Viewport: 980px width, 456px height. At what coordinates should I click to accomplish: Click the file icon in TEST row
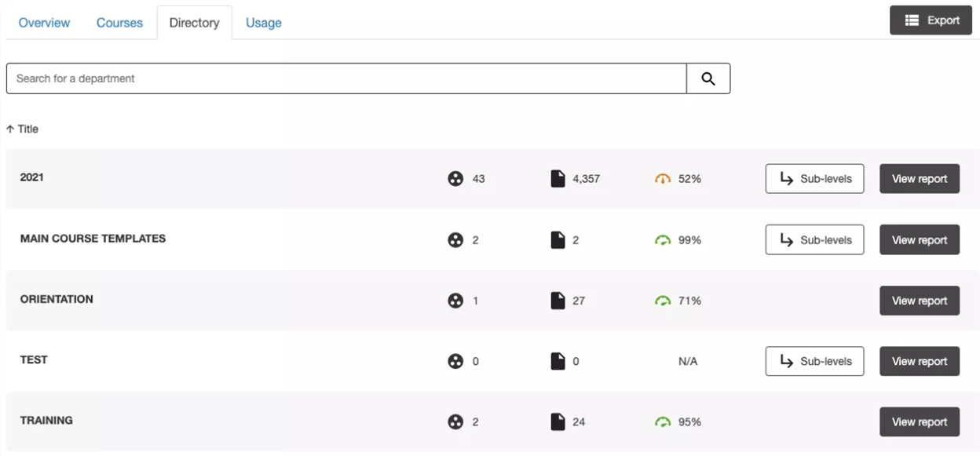(558, 361)
